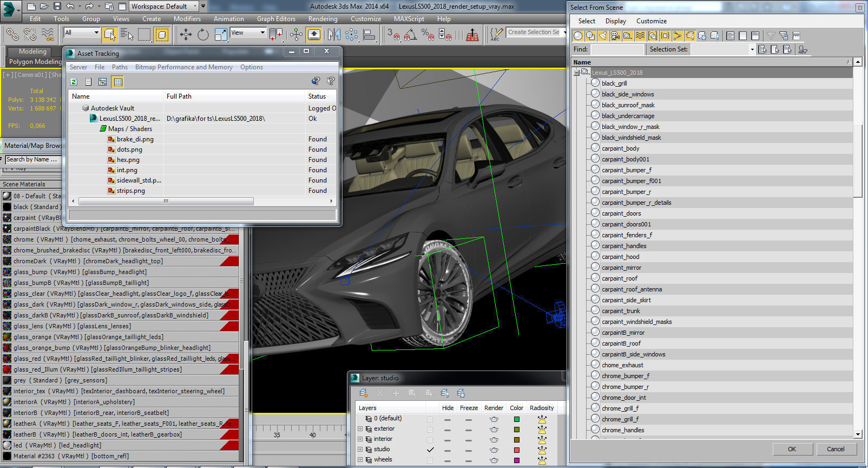This screenshot has width=868, height=468.
Task: Click OK in Select From Scene
Action: (x=792, y=449)
